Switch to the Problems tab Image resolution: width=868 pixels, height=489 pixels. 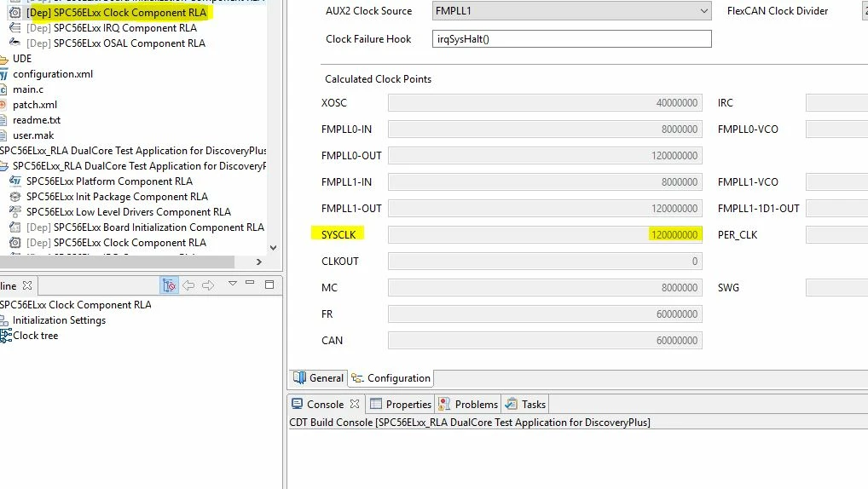468,405
